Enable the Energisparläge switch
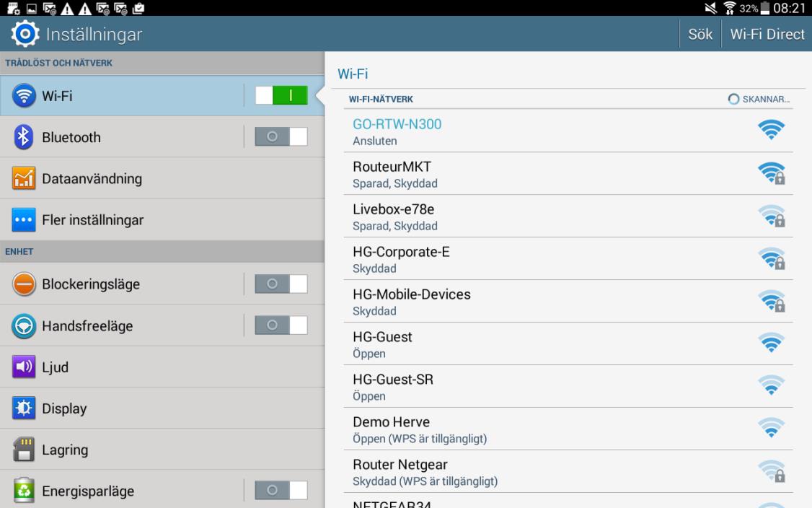812x508 pixels. (281, 491)
